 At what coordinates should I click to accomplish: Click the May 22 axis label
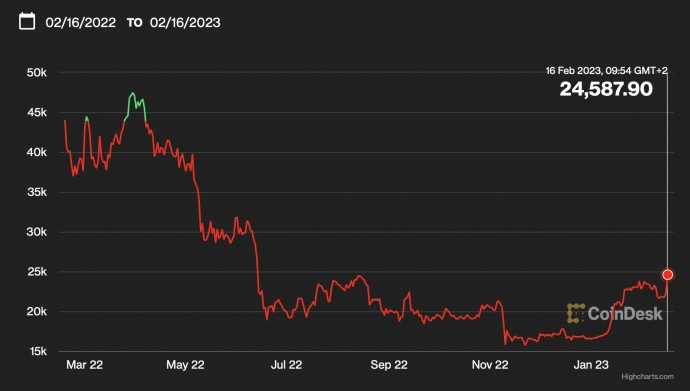pos(185,364)
